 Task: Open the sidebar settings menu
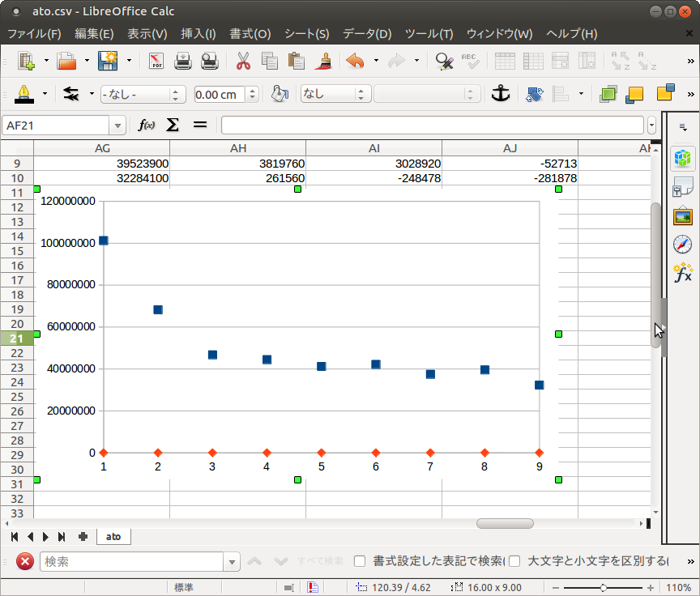683,127
